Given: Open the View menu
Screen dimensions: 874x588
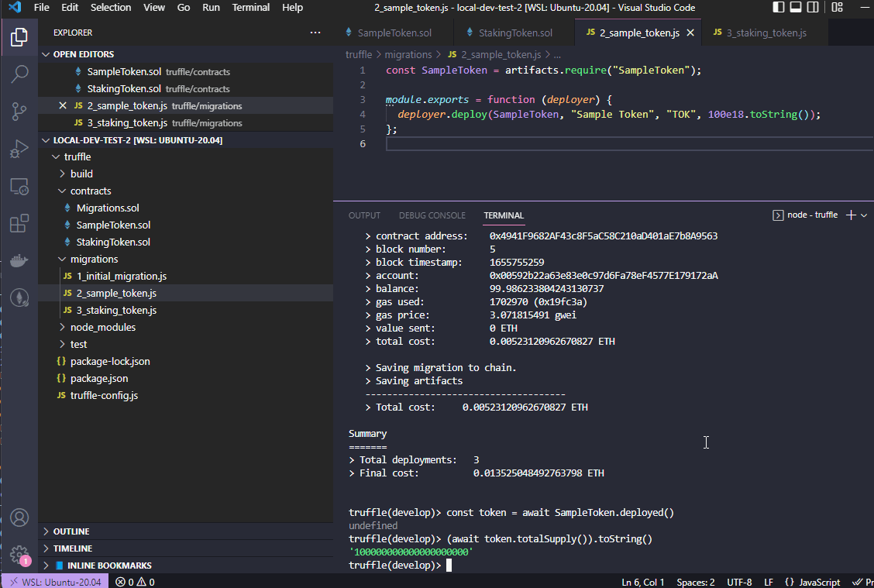Looking at the screenshot, I should (154, 7).
